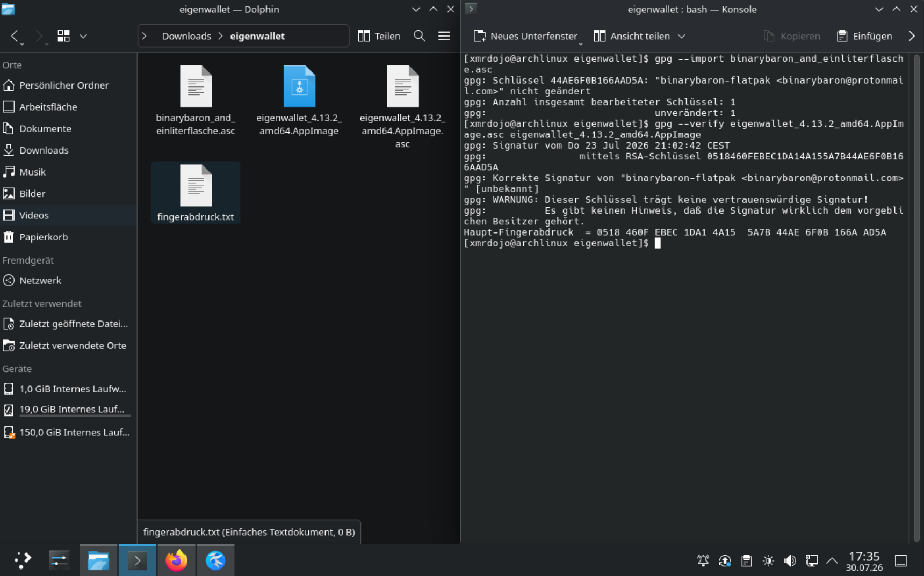Open the clipboard tray icon
The width and height of the screenshot is (924, 576).
click(747, 561)
